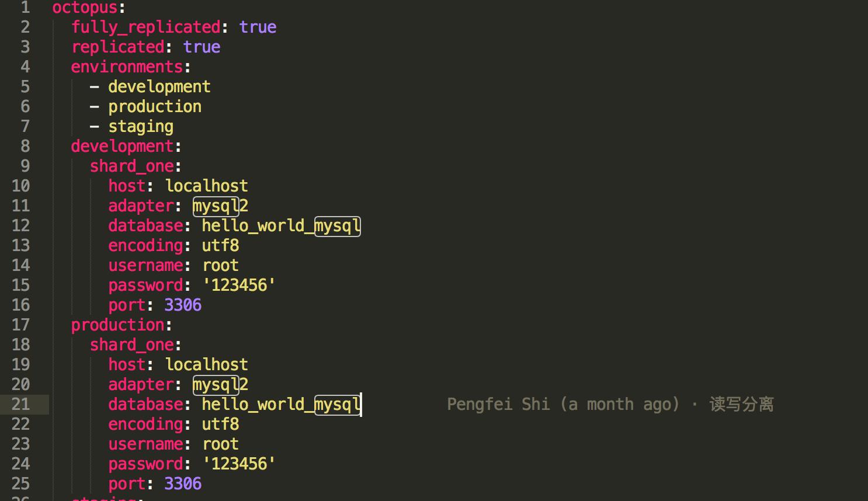Click the '123456' password on line 15
Image resolution: width=868 pixels, height=501 pixels.
point(239,286)
